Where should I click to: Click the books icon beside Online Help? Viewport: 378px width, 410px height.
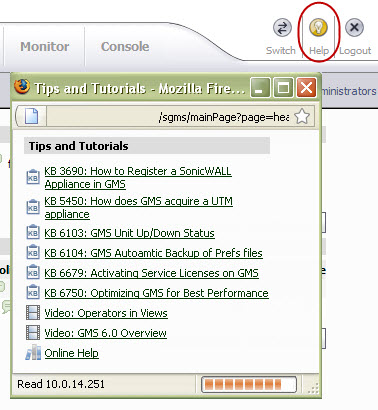click(x=33, y=352)
